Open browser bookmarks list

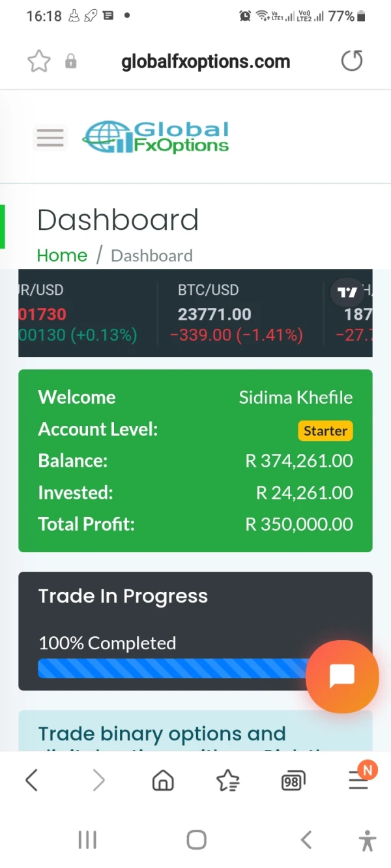227,779
